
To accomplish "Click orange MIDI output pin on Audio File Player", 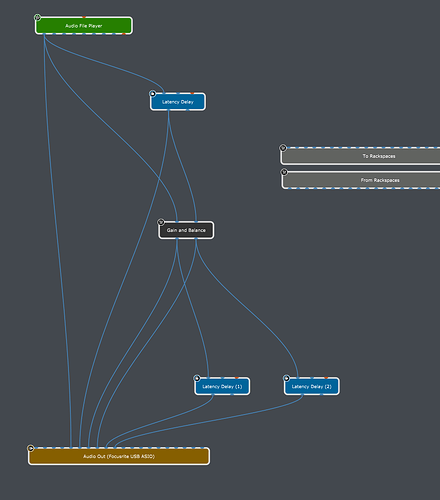I will tap(124, 34).
